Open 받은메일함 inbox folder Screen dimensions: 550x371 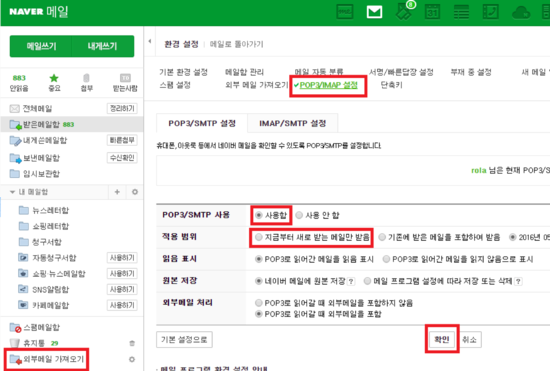tap(42, 124)
